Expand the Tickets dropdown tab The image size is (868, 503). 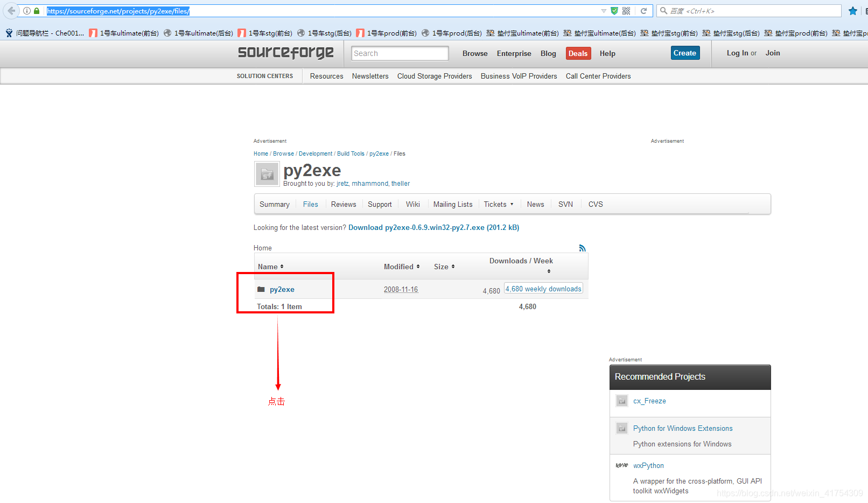498,204
